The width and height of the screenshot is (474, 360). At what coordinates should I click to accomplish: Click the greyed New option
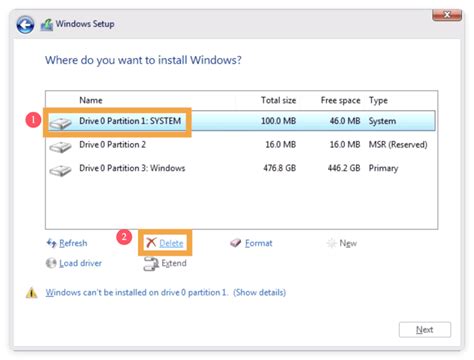click(x=348, y=243)
